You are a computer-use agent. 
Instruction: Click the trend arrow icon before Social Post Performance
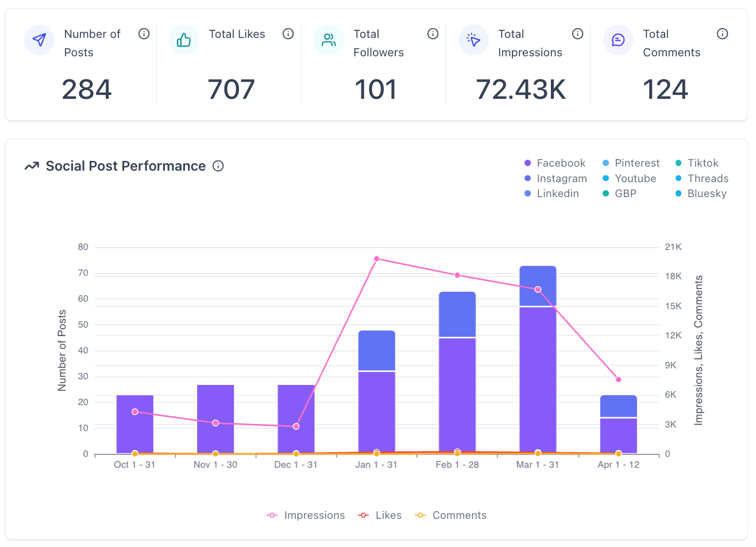pos(32,166)
